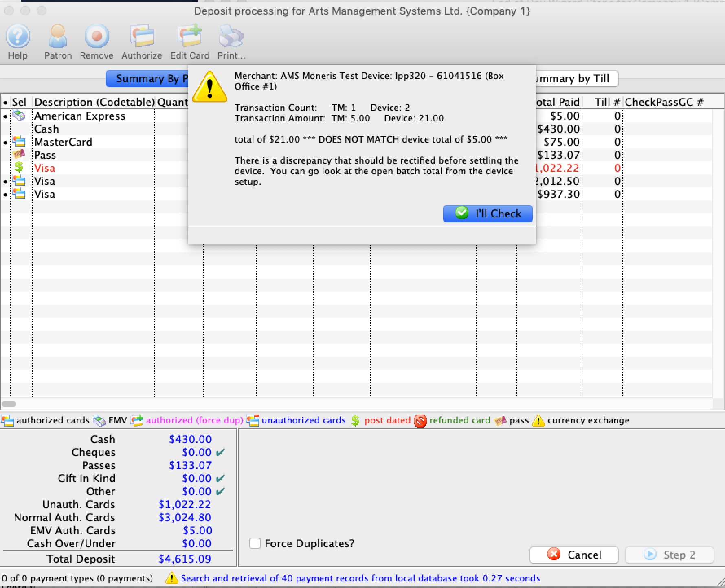Screen dimensions: 725x588
Task: Click the pass legend icon
Action: click(x=500, y=420)
